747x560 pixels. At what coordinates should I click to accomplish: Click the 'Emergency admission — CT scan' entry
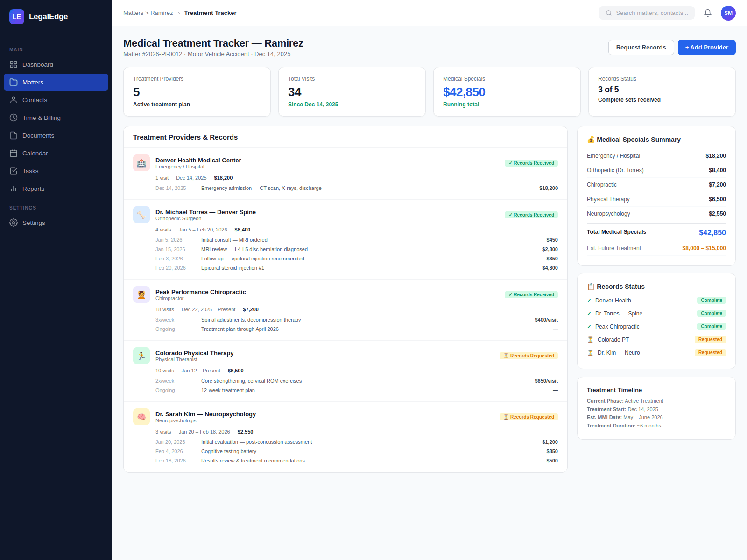pyautogui.click(x=357, y=188)
